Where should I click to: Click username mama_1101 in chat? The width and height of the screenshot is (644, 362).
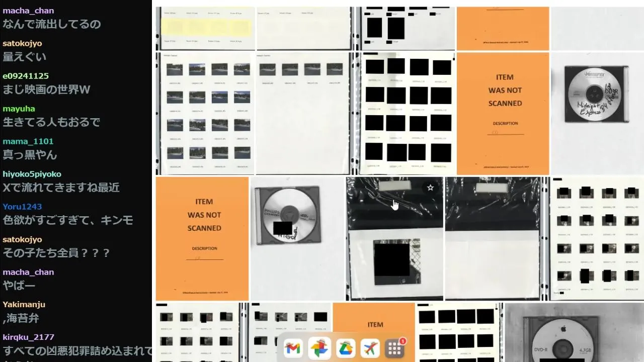pyautogui.click(x=28, y=141)
